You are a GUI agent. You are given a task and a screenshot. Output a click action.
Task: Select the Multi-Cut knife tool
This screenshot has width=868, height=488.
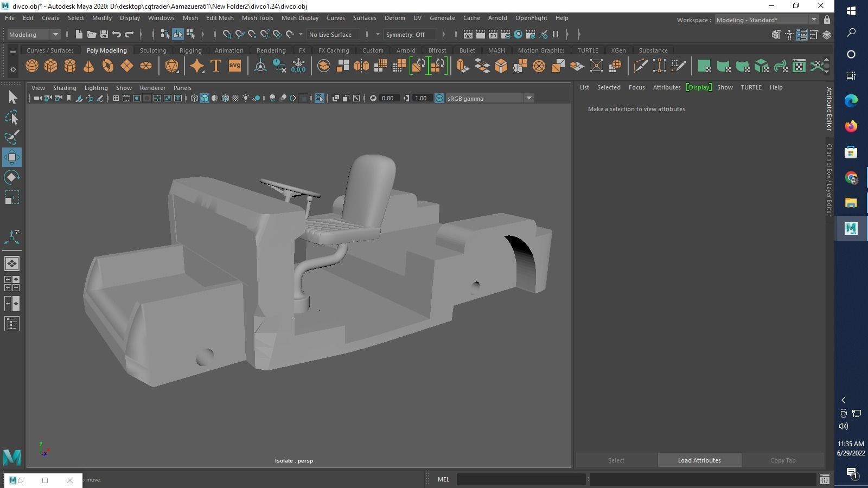(640, 66)
